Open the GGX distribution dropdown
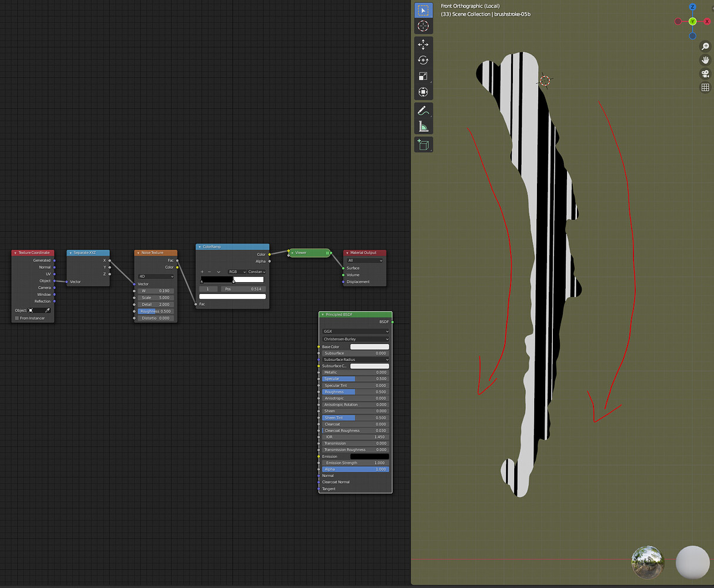This screenshot has width=714, height=588. (x=355, y=331)
